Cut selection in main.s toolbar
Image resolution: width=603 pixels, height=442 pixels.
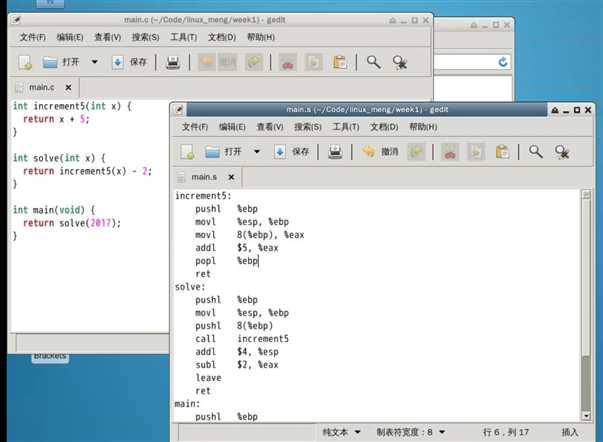pos(450,152)
